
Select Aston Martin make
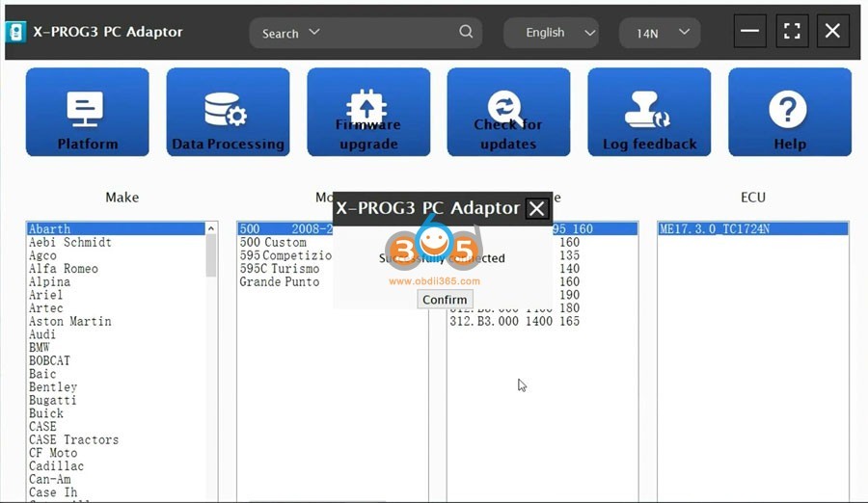pyautogui.click(x=116, y=321)
